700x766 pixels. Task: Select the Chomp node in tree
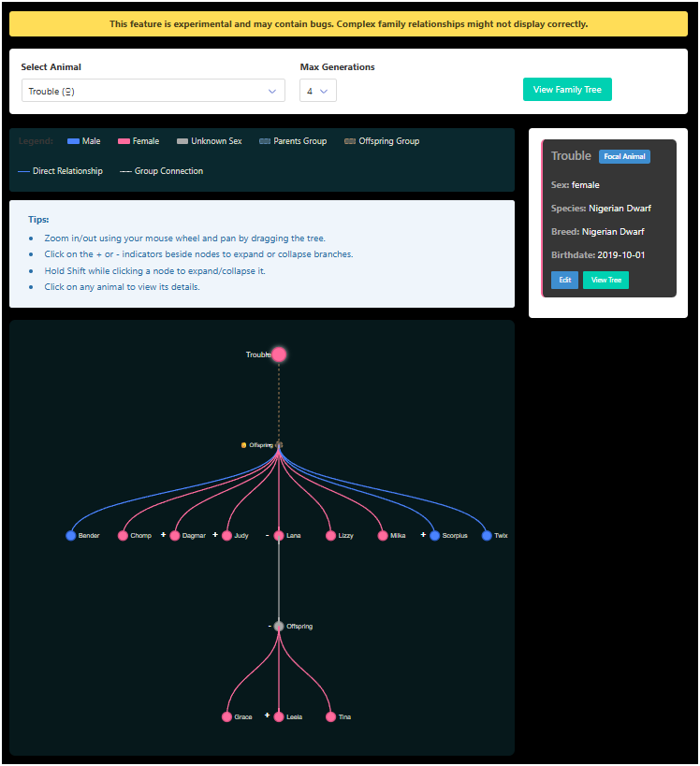(123, 536)
